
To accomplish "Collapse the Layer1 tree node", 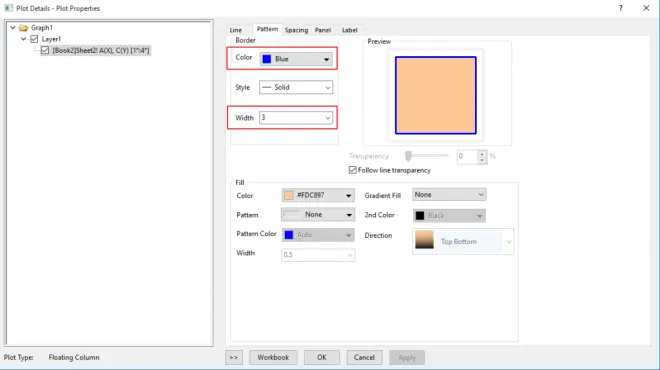I will [24, 39].
